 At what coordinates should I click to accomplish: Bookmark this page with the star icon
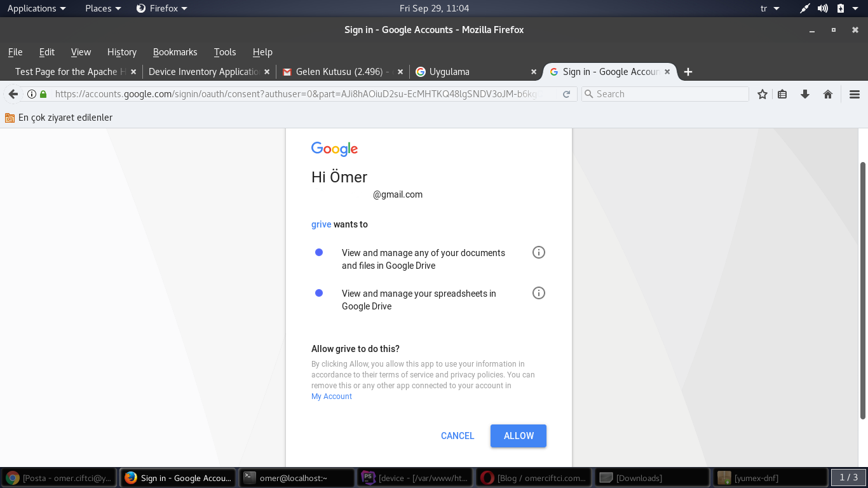(x=763, y=94)
